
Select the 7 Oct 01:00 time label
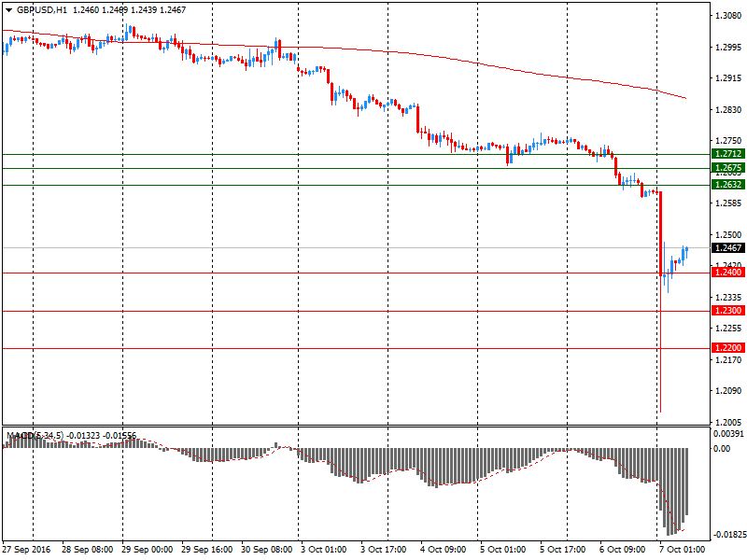[x=683, y=550]
